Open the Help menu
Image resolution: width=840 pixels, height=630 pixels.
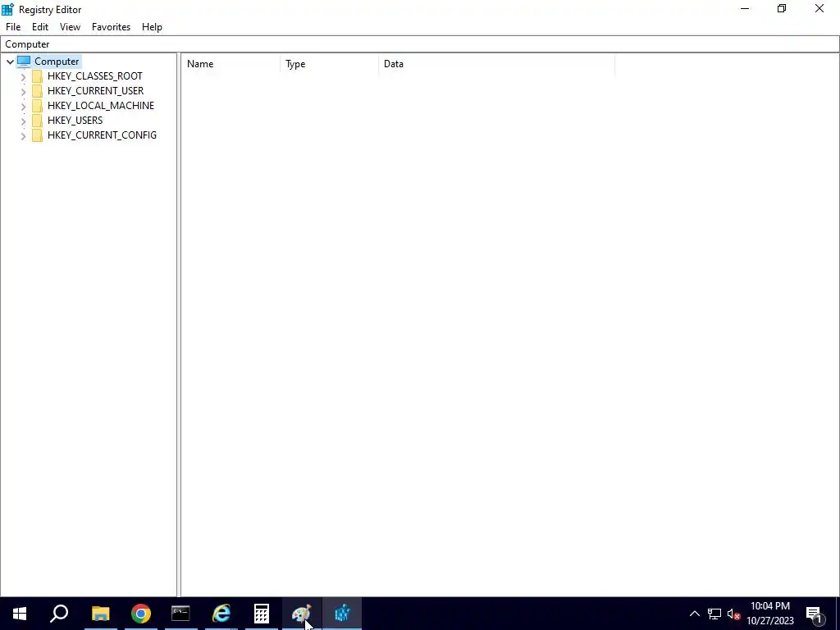click(x=152, y=27)
